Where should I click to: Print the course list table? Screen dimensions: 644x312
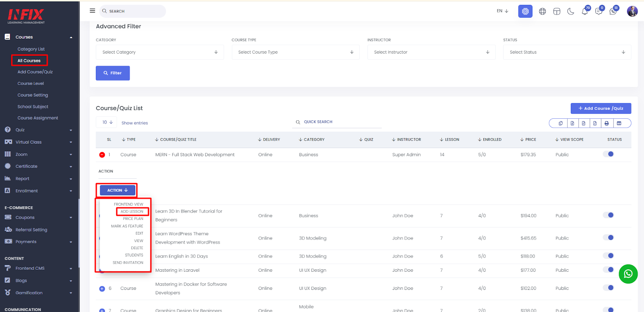click(x=607, y=123)
